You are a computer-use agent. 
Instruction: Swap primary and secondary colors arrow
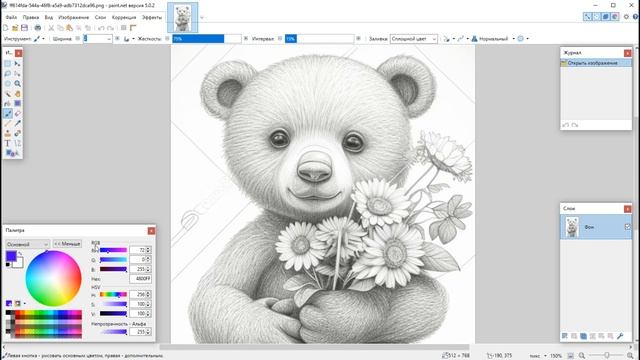coord(20,253)
